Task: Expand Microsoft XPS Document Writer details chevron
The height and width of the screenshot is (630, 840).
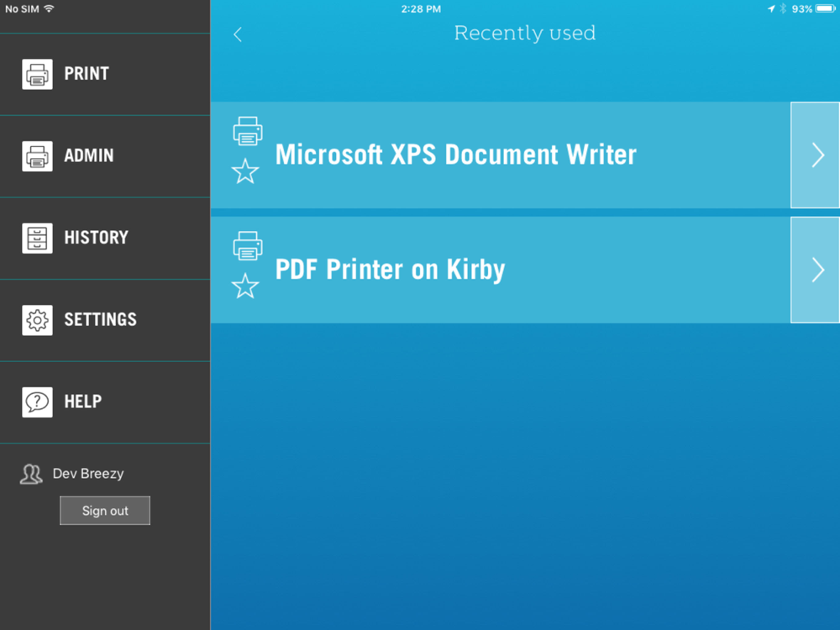Action: coord(815,155)
